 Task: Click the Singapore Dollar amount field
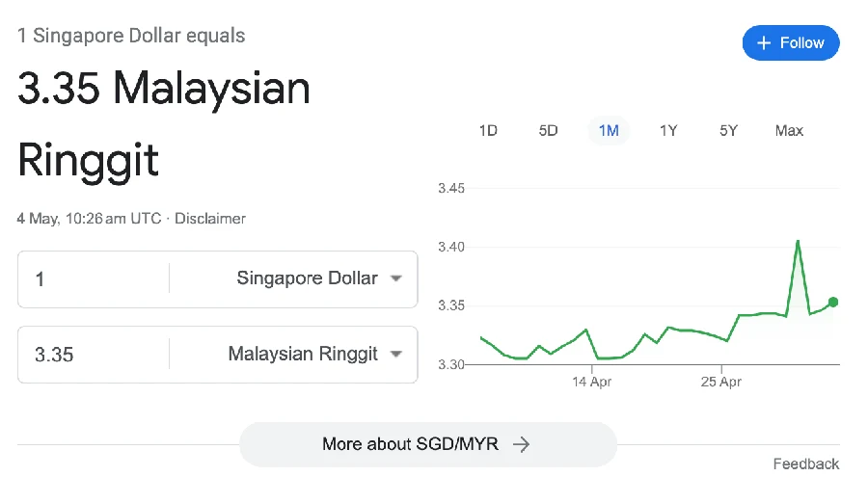tap(93, 278)
